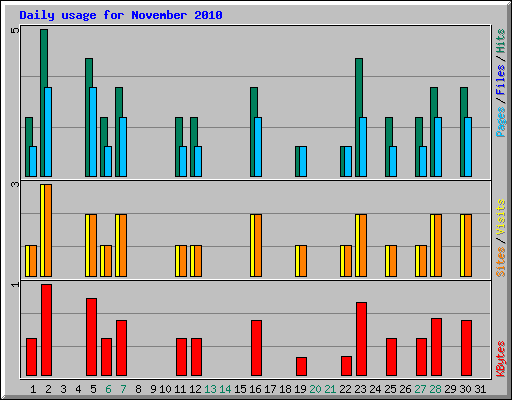Select day label "5" on the x-axis

tap(93, 389)
